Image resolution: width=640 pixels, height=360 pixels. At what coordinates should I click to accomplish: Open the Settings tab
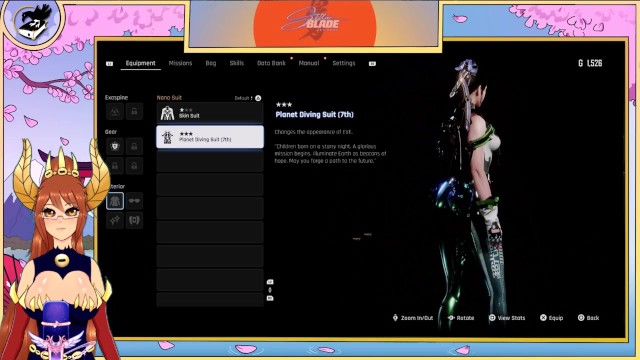344,63
